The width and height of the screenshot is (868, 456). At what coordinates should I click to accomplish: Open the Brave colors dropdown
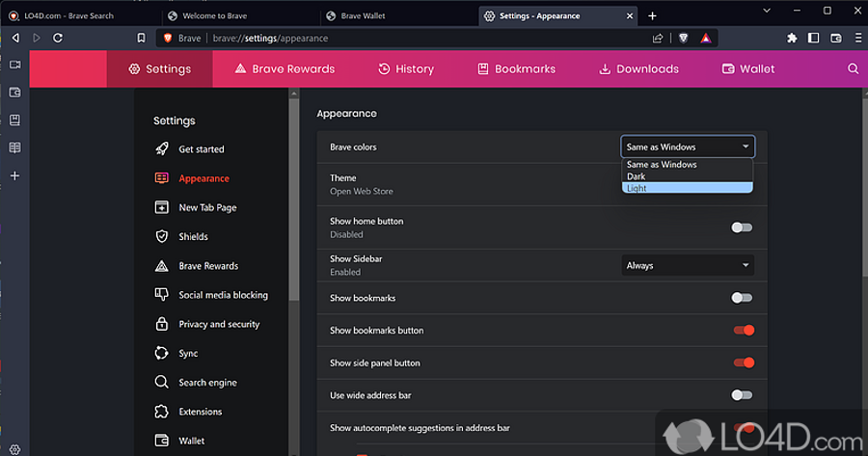click(688, 147)
